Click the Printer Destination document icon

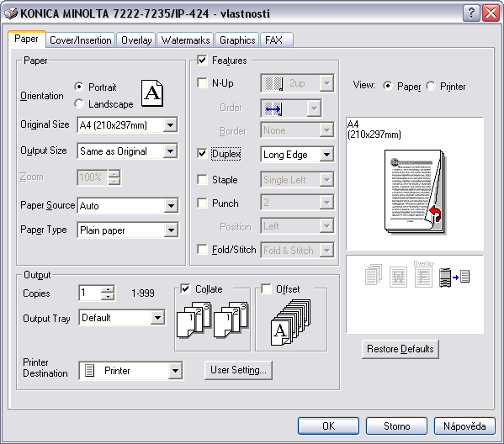coord(90,371)
